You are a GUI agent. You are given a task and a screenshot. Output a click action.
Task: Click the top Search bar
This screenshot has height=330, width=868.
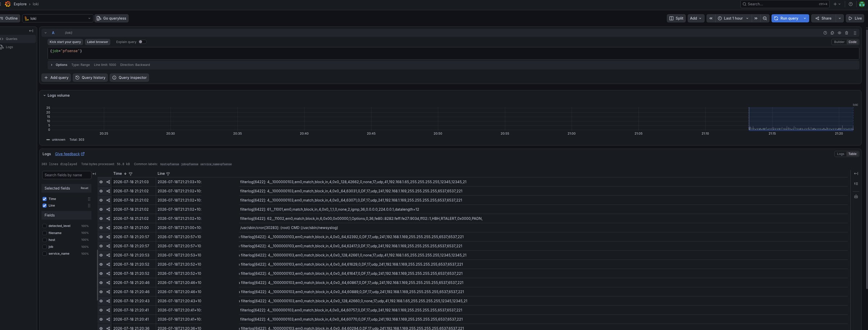click(x=784, y=4)
